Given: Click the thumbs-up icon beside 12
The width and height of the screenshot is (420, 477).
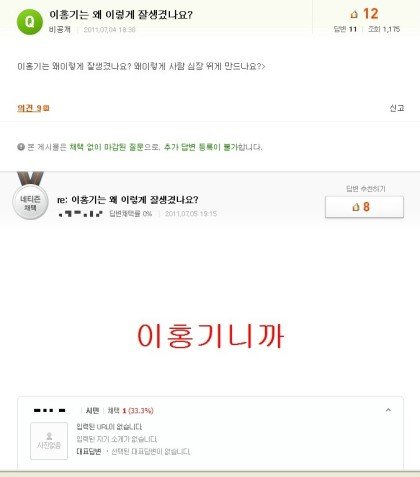Looking at the screenshot, I should click(x=354, y=14).
